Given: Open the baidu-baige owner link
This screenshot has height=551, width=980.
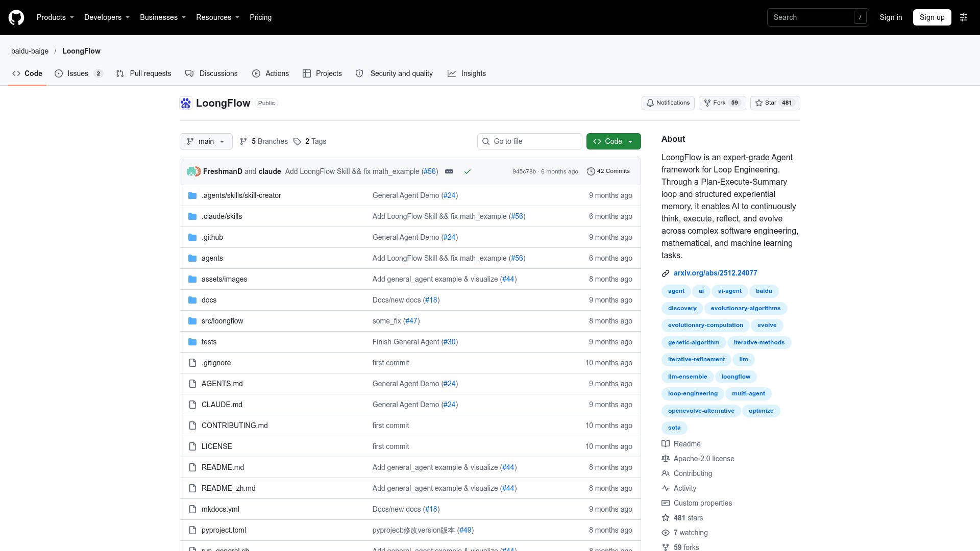Looking at the screenshot, I should tap(30, 51).
